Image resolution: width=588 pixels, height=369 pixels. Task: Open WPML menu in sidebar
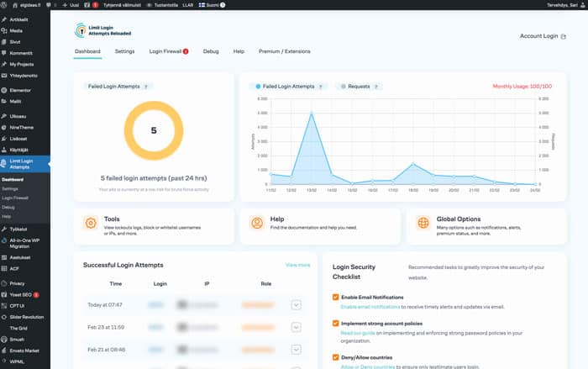[x=17, y=362]
